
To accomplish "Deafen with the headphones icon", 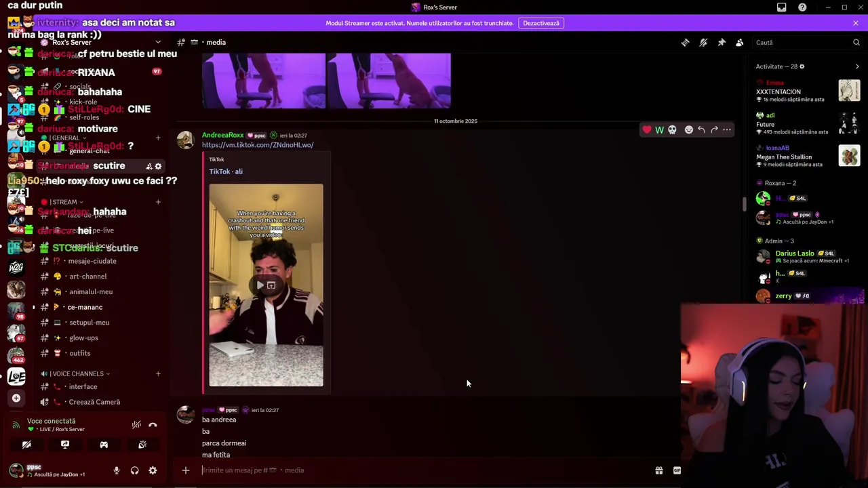I will pyautogui.click(x=134, y=470).
